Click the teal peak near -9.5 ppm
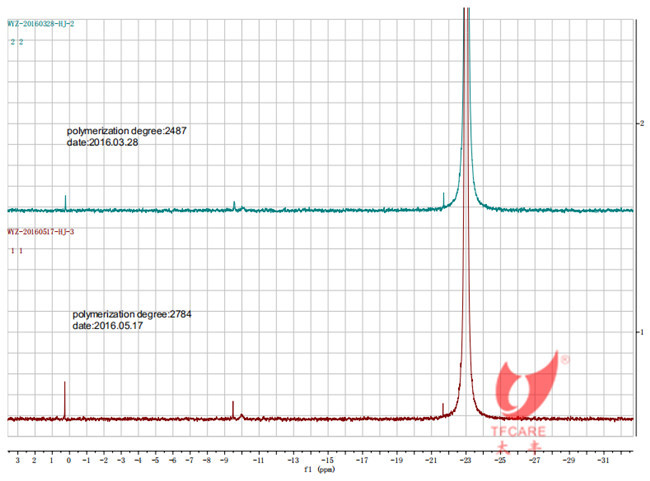Screen dimensions: 650x481 click(234, 205)
